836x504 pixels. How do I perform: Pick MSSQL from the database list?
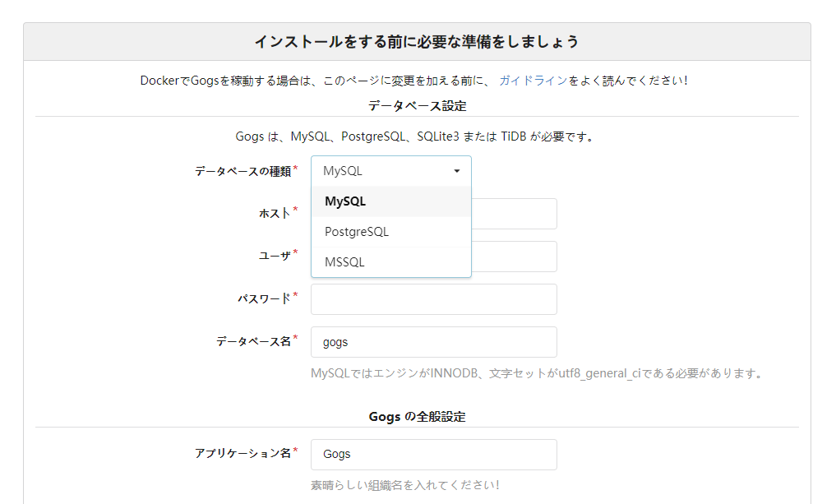390,262
